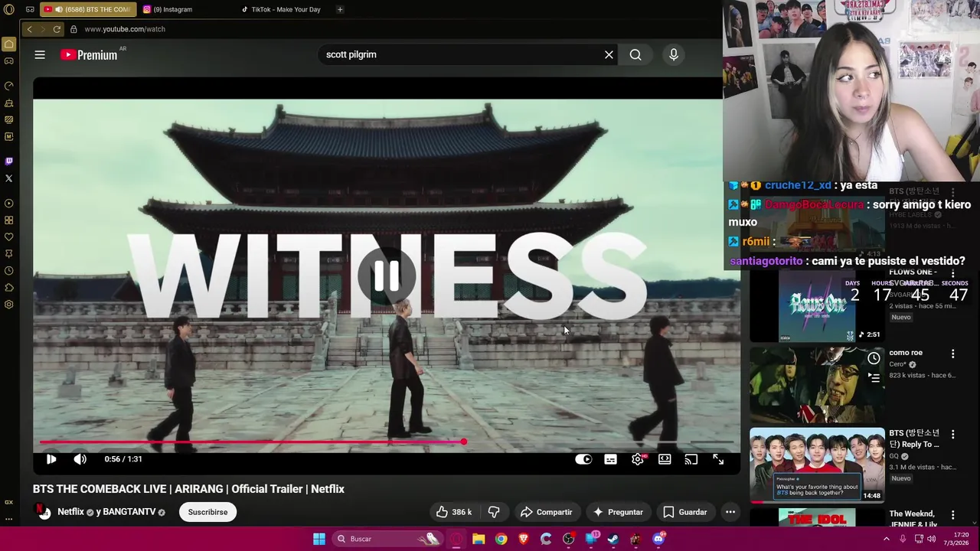The height and width of the screenshot is (551, 980).
Task: Open the Windows Start menu
Action: coord(319,539)
